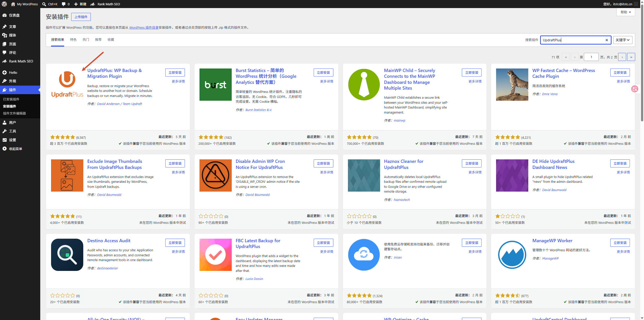This screenshot has height=320, width=644.
Task: Open Rank Math SEO in the admin bar
Action: pos(105,4)
